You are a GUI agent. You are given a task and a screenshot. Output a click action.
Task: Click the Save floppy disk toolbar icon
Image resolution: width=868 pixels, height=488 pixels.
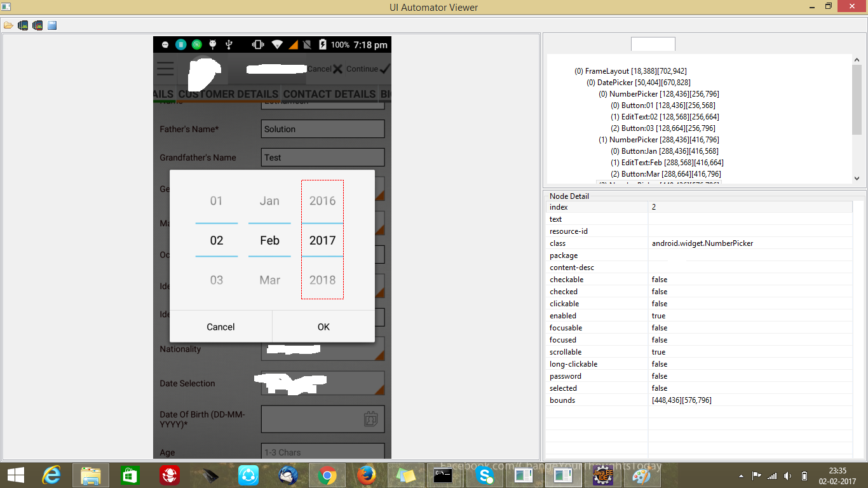(52, 25)
